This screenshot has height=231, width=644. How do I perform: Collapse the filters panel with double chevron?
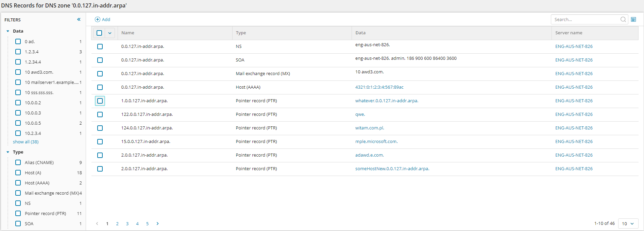[x=79, y=19]
